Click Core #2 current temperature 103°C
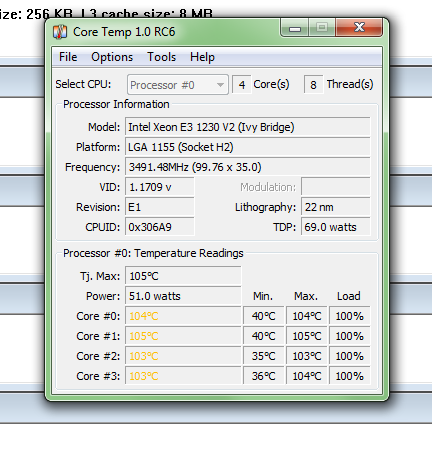Viewport: 432px width, 454px height. [x=183, y=356]
